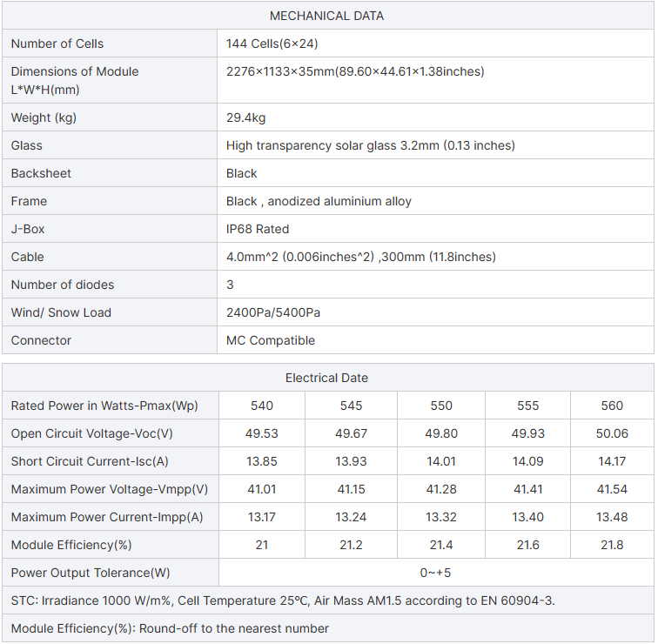Select the IP68 Rated J-Box value
The width and height of the screenshot is (658, 644).
[258, 229]
